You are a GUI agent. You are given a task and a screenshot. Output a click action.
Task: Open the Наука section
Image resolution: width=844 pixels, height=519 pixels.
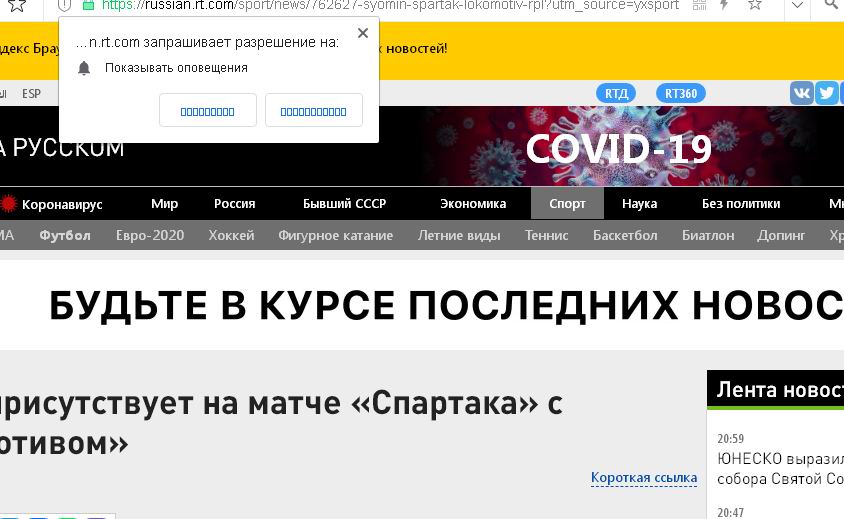pos(639,204)
